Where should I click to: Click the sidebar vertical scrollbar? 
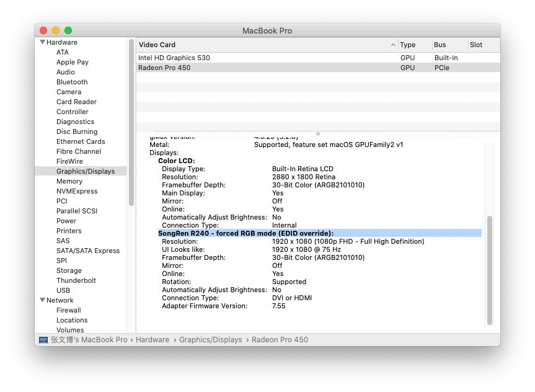coord(131,123)
